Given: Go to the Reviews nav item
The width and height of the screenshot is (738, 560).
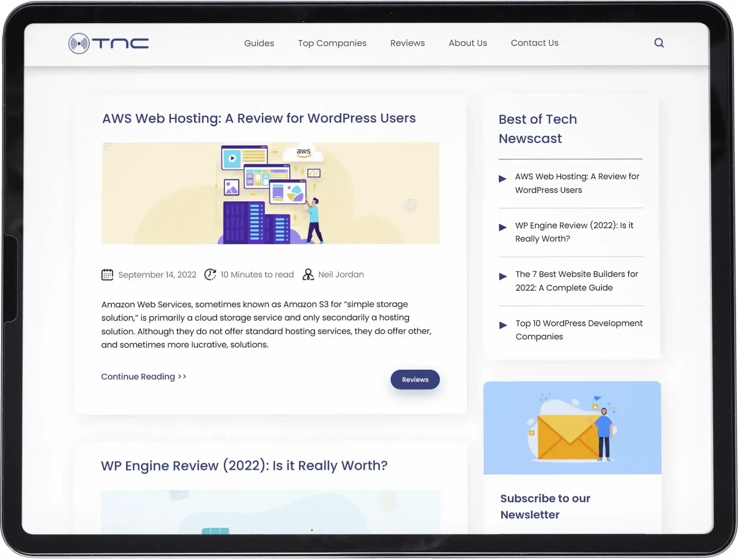Looking at the screenshot, I should 408,43.
